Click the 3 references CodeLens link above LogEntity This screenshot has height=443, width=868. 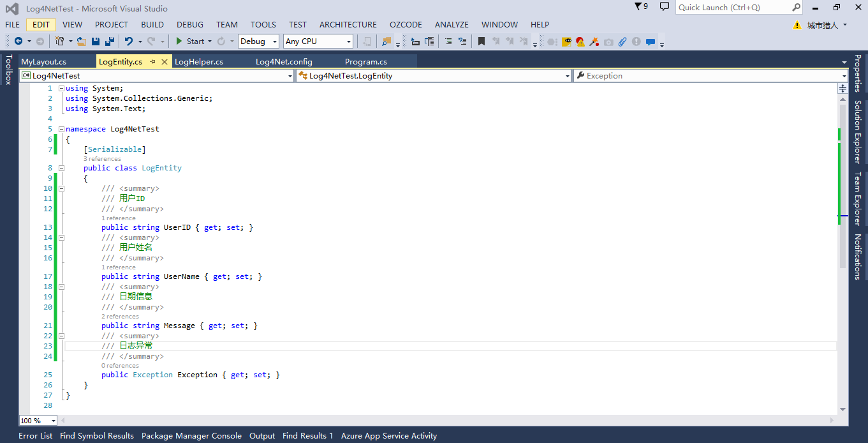[x=102, y=159]
